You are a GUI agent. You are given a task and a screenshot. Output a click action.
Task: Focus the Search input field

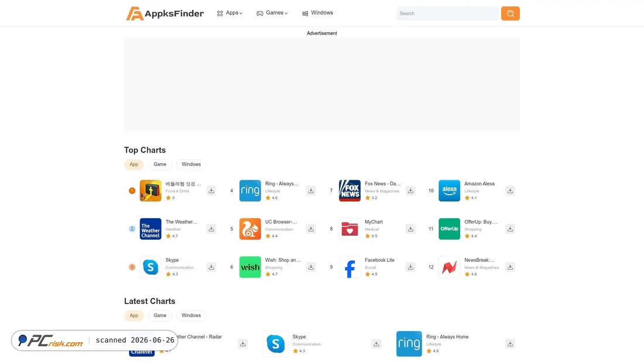click(447, 13)
